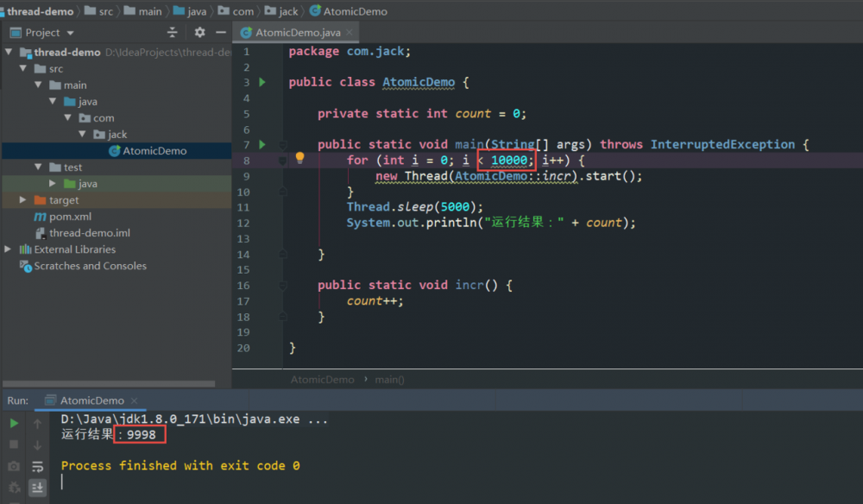
Task: Toggle code folding marker at main method
Action: click(x=283, y=145)
